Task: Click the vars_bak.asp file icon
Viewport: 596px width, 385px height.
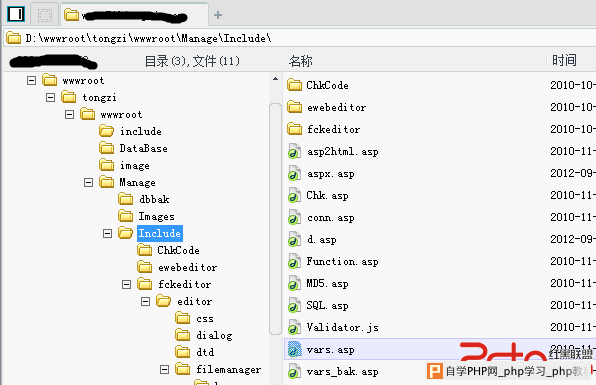Action: pyautogui.click(x=294, y=372)
